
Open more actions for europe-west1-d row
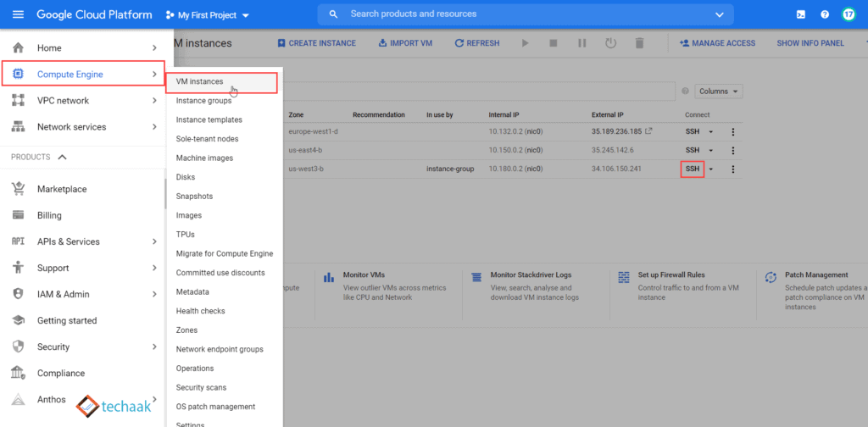733,131
